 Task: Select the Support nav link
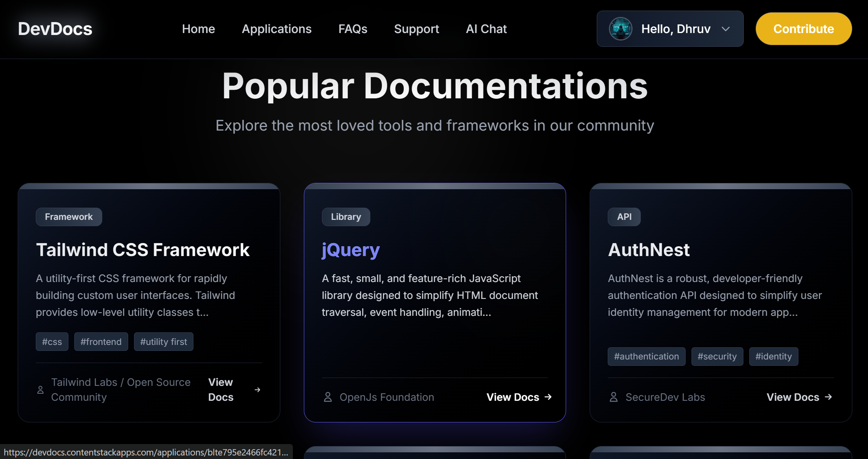417,29
